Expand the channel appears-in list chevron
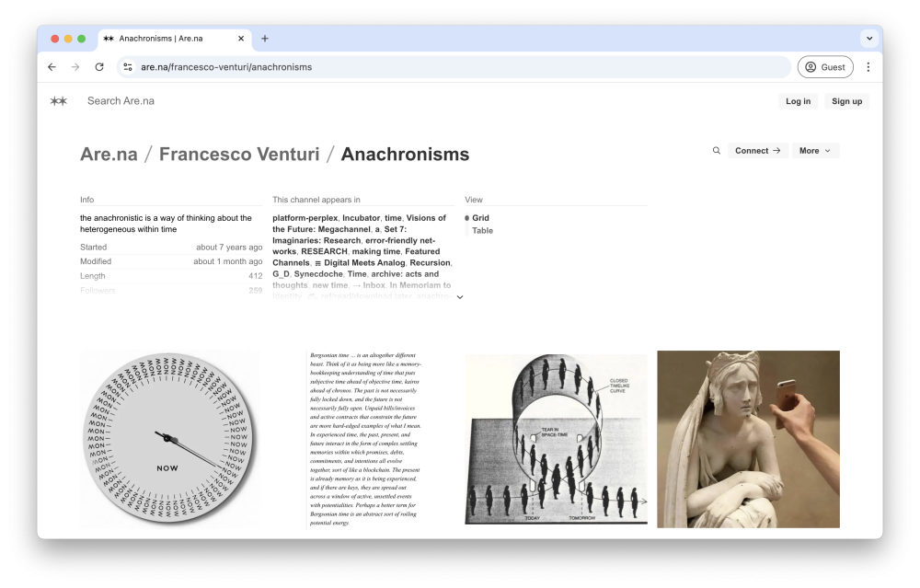920x588 pixels. [460, 297]
